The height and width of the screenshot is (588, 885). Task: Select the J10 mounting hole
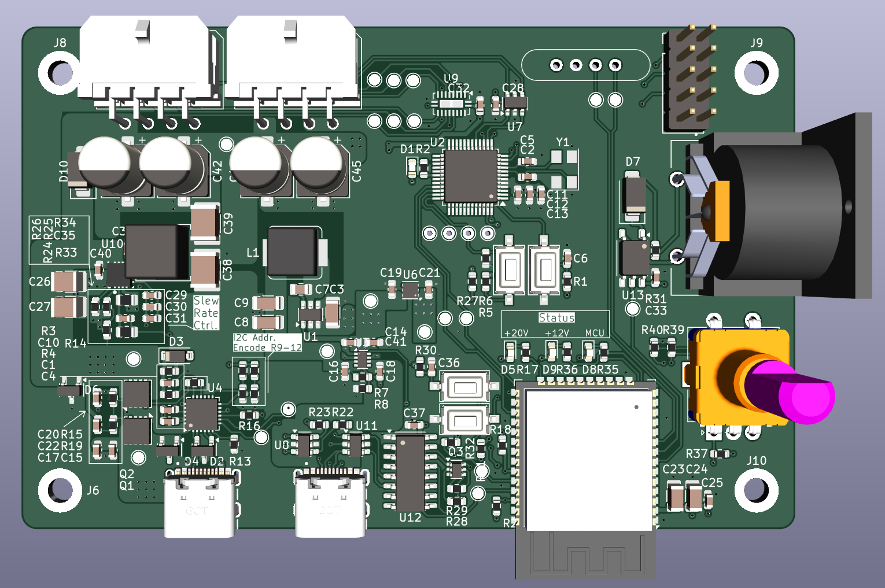pyautogui.click(x=756, y=490)
